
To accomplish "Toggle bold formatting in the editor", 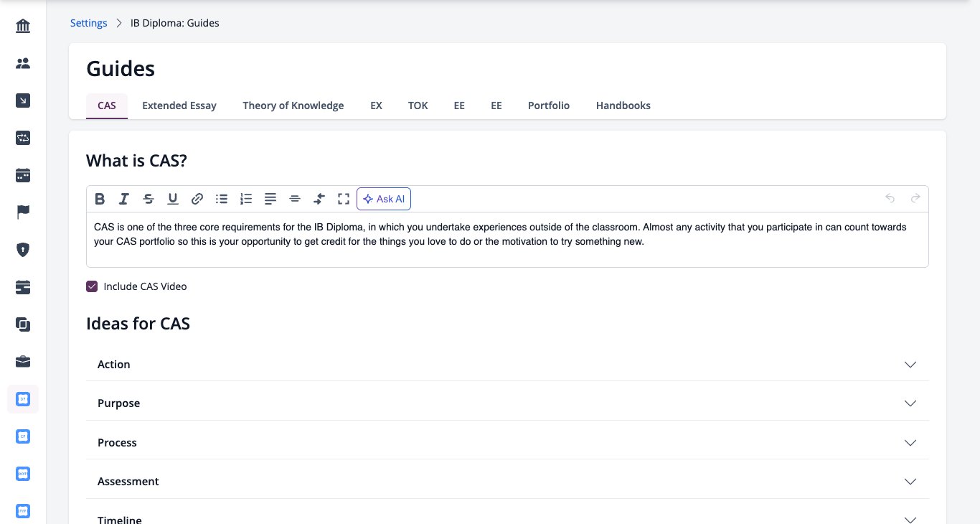I will [x=100, y=199].
